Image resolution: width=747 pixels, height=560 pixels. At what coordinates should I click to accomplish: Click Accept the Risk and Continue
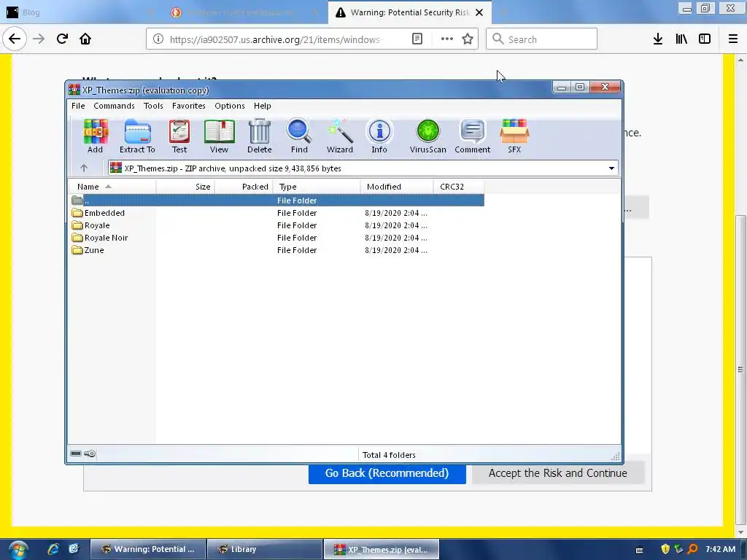(558, 473)
